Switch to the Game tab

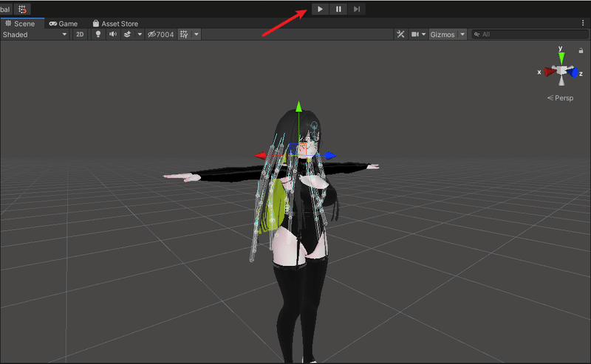[x=64, y=24]
